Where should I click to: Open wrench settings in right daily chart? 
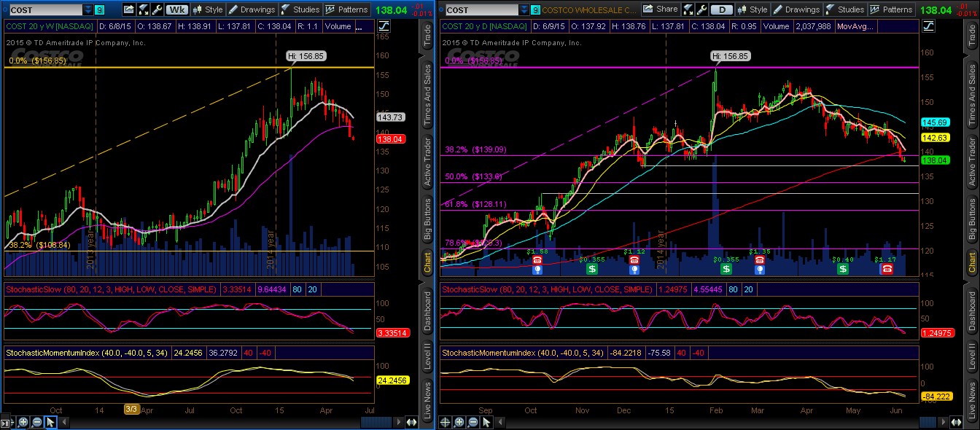(701, 9)
